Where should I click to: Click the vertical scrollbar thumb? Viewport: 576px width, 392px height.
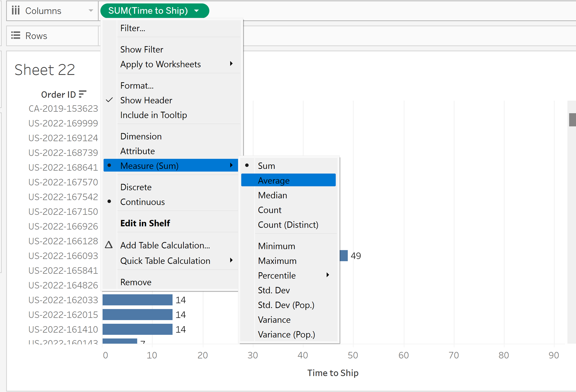pos(572,120)
